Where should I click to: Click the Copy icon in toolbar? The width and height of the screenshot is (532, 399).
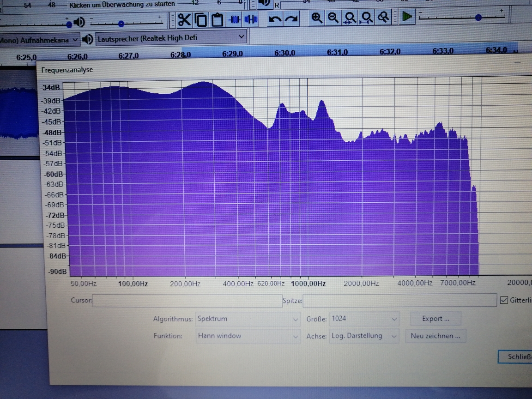tap(201, 20)
